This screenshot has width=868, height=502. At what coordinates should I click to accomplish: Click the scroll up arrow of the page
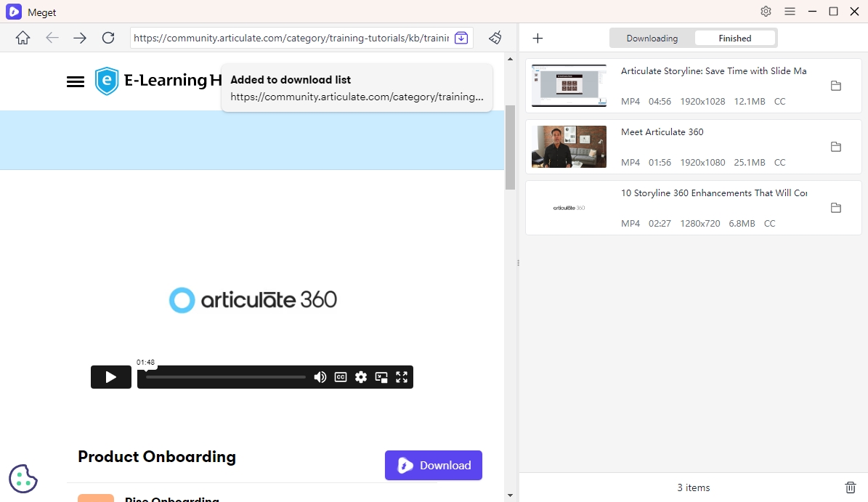click(510, 59)
